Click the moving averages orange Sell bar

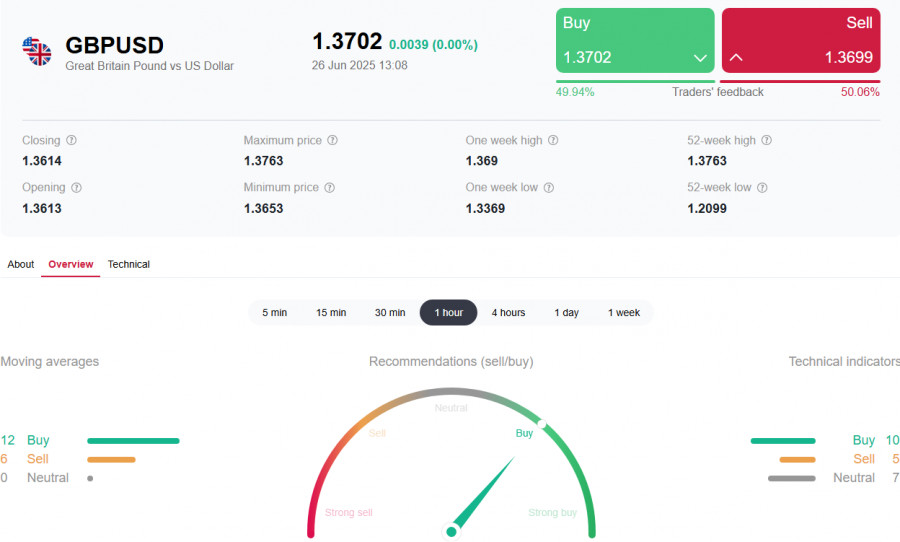point(111,459)
